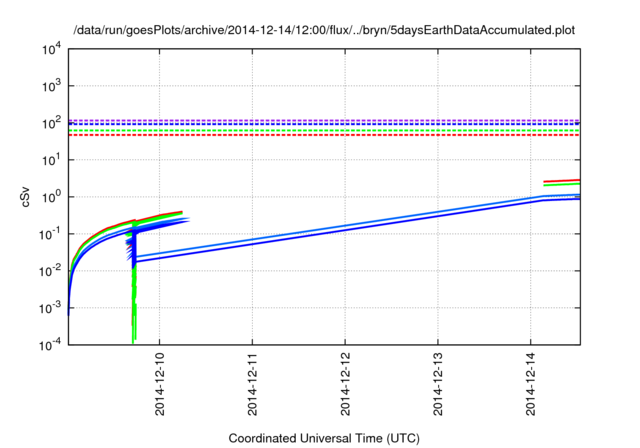Click the short red solid line at right
Screen dimensions: 640x448
(562, 181)
